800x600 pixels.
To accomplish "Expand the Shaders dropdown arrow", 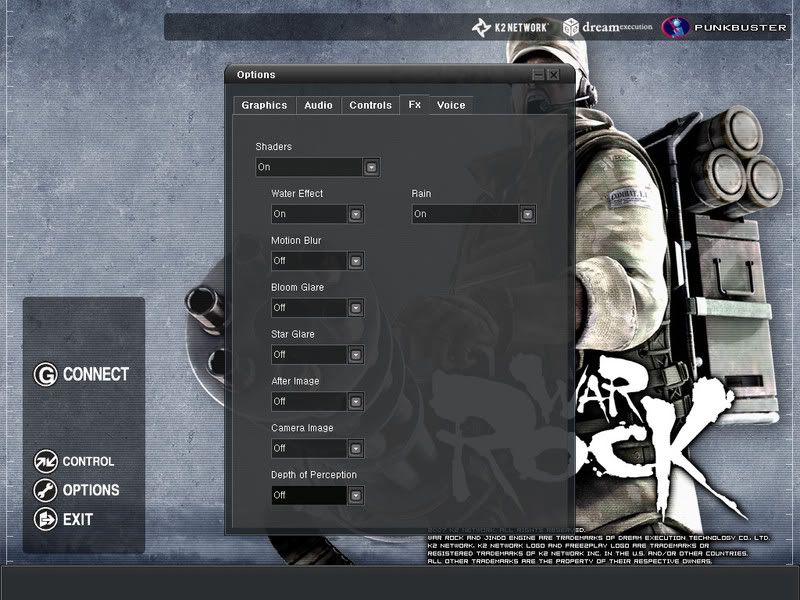I will click(371, 167).
